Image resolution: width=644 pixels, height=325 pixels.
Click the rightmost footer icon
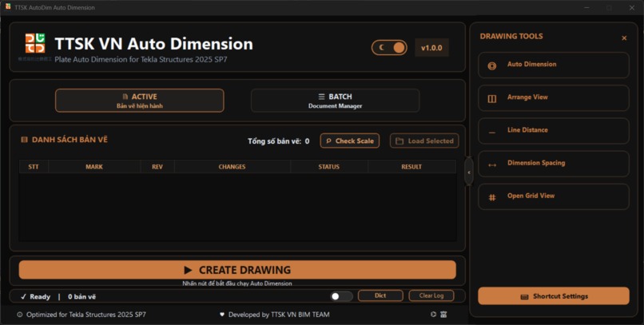coord(443,315)
